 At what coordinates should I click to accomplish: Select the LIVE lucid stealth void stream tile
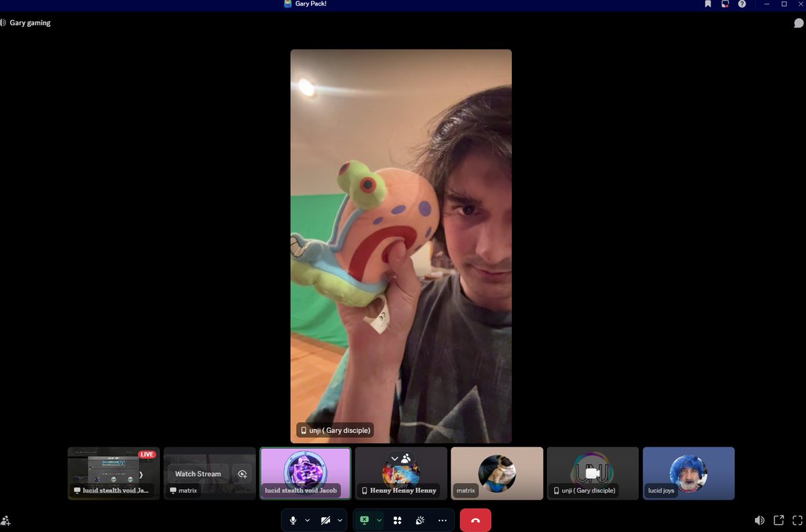coord(114,474)
